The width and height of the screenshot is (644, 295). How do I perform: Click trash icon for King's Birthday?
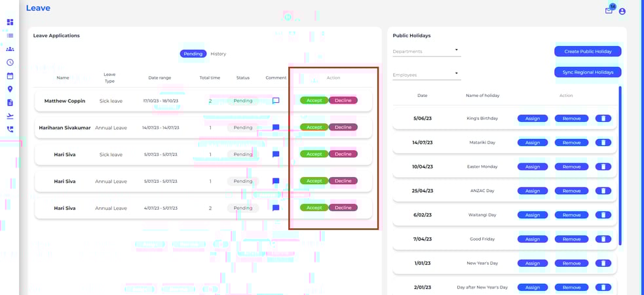pyautogui.click(x=603, y=119)
